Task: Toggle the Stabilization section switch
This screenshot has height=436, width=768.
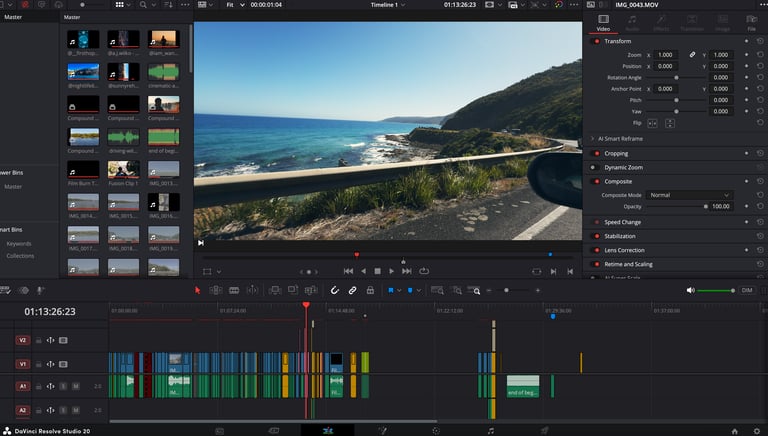Action: point(597,236)
